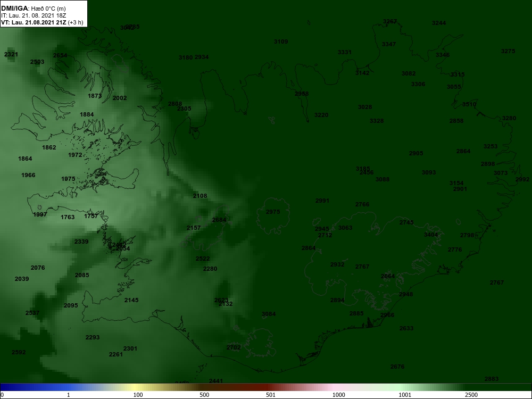Screen dimensions: 532x399
Task: Select the 1966 map value
Action: pyautogui.click(x=28, y=176)
